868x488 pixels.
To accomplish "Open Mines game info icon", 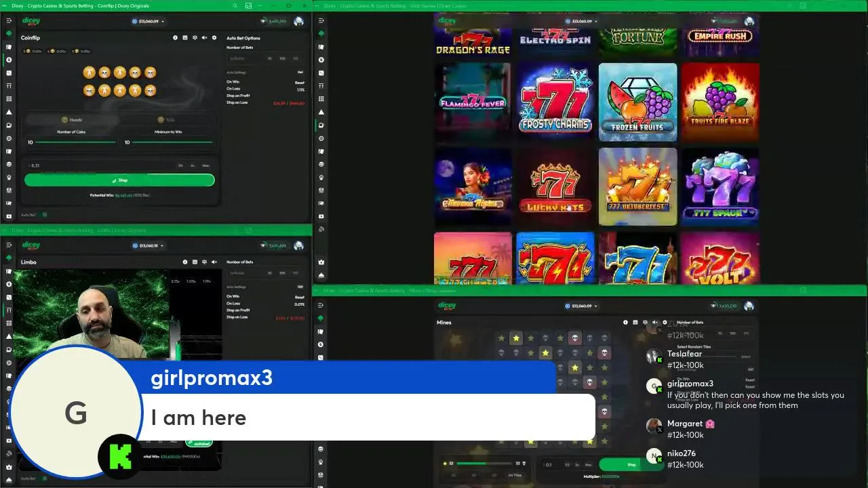I will coord(625,323).
